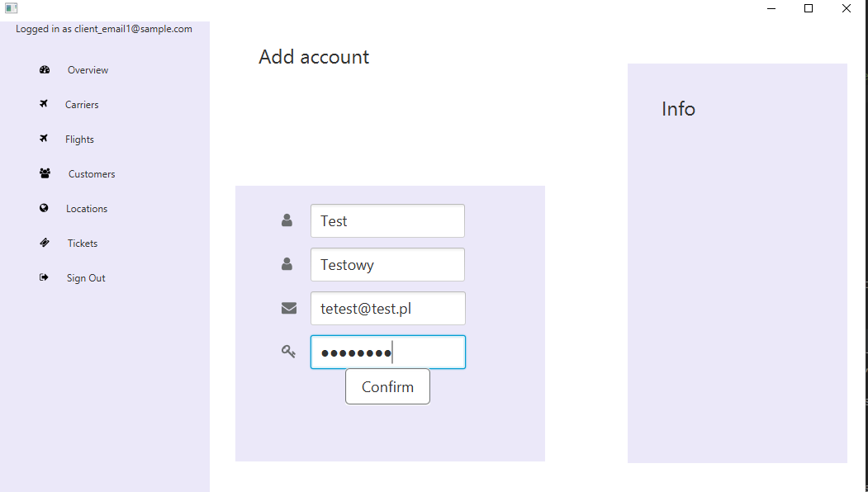Click the key icon beside password field
The height and width of the screenshot is (492, 868).
point(288,352)
